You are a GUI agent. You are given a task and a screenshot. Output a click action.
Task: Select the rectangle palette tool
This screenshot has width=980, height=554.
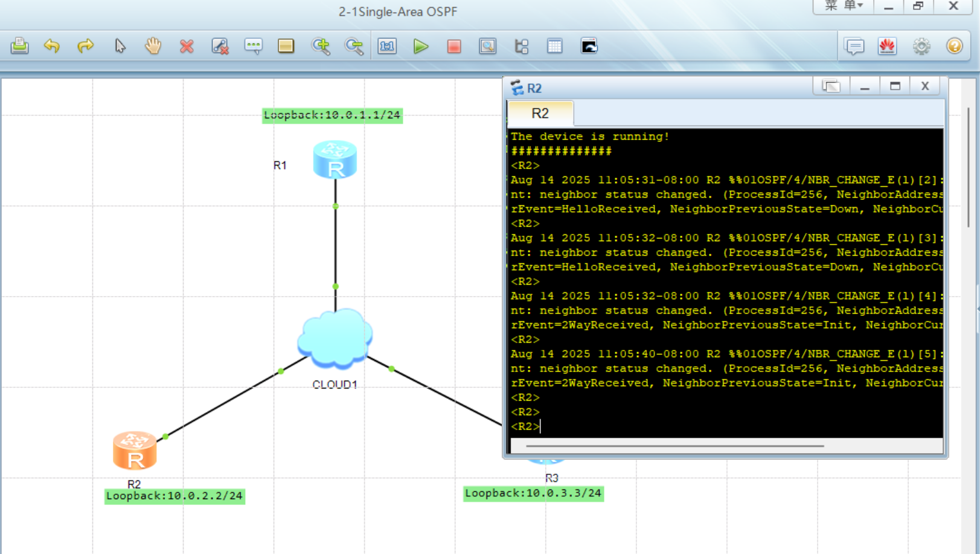pos(286,46)
